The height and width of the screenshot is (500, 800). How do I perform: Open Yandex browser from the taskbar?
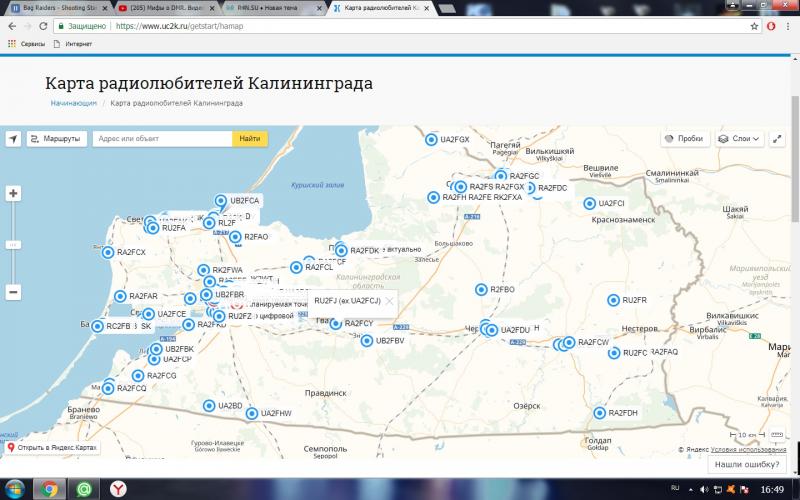click(118, 488)
